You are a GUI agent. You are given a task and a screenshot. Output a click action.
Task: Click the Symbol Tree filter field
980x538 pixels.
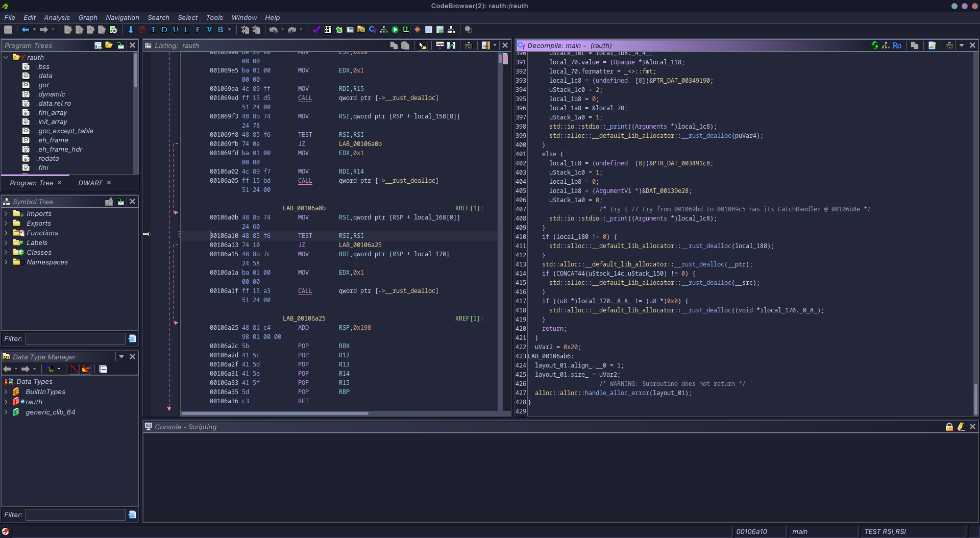[76, 338]
